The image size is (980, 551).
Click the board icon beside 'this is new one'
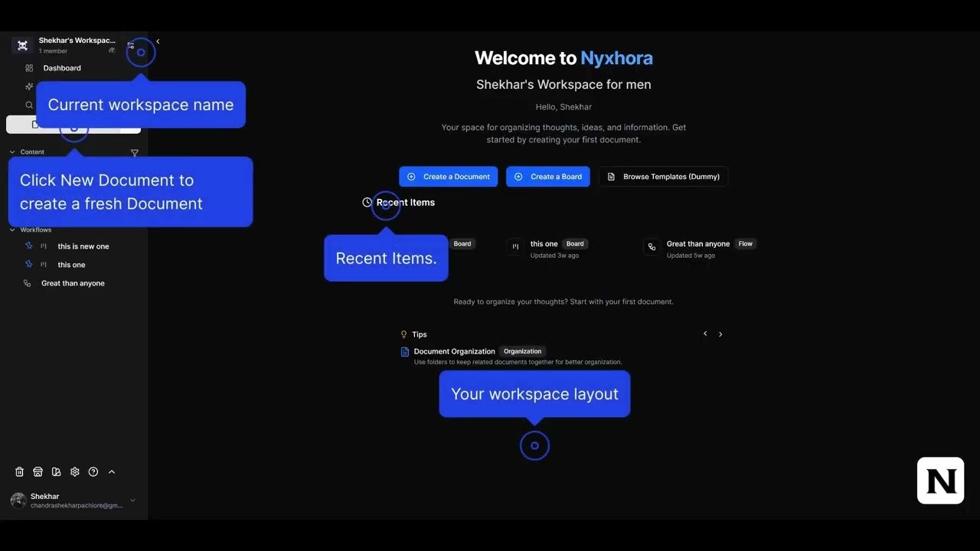point(44,246)
